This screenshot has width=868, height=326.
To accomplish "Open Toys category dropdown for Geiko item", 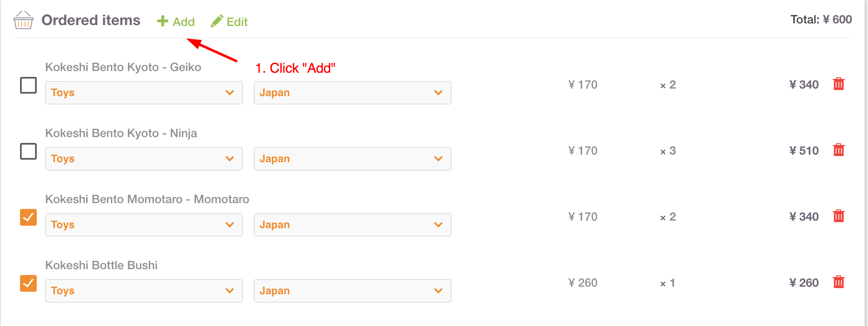I will pos(144,93).
